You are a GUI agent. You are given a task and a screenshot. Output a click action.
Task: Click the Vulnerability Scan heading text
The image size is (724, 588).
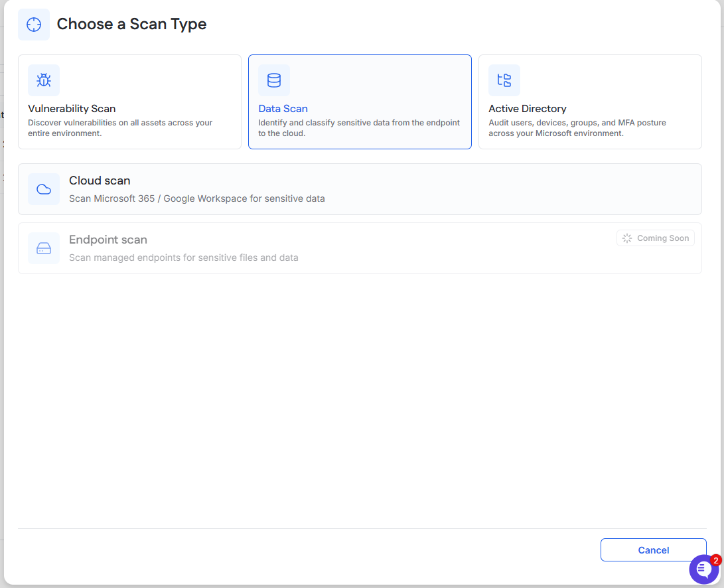point(72,109)
